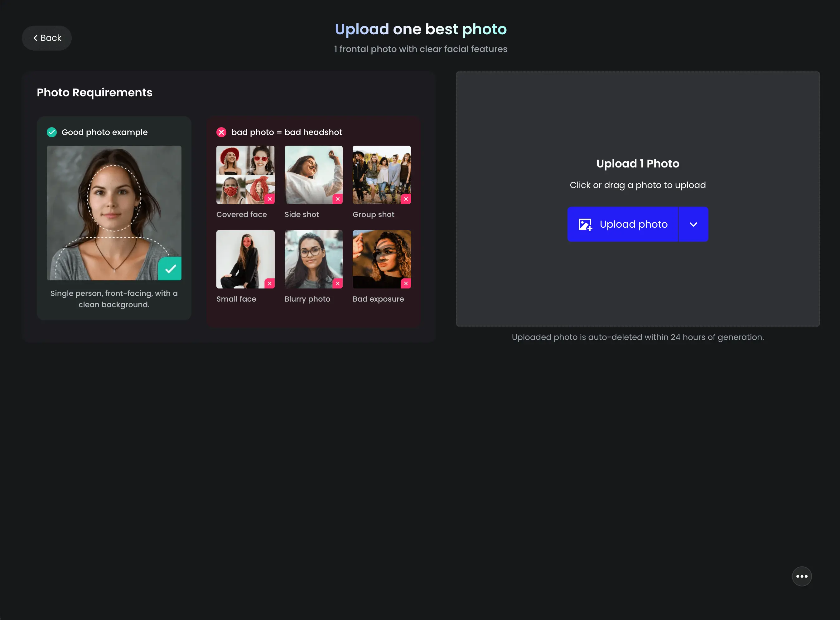Image resolution: width=840 pixels, height=620 pixels.
Task: Click the three-dots menu icon bottom right
Action: pos(802,576)
